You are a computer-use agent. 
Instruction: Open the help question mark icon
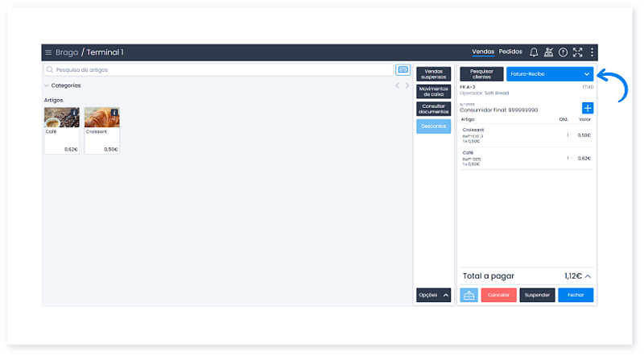tap(563, 52)
